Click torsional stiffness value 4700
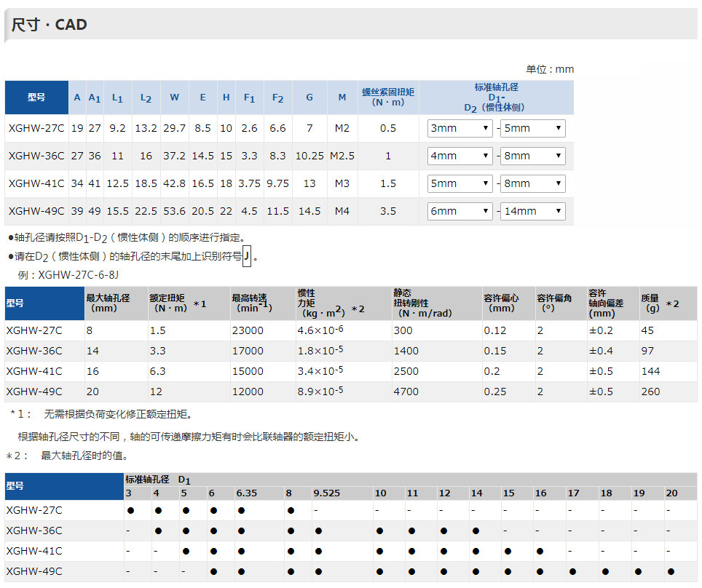702x588 pixels. click(406, 392)
